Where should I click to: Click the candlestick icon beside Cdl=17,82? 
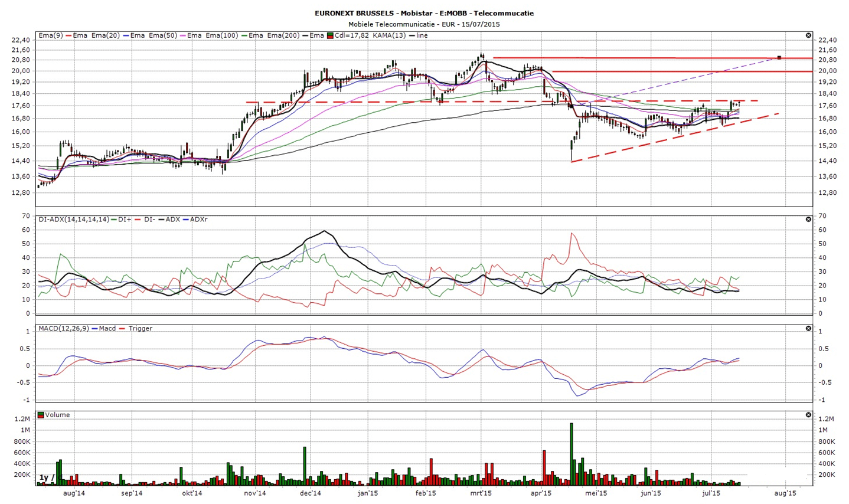[x=330, y=35]
